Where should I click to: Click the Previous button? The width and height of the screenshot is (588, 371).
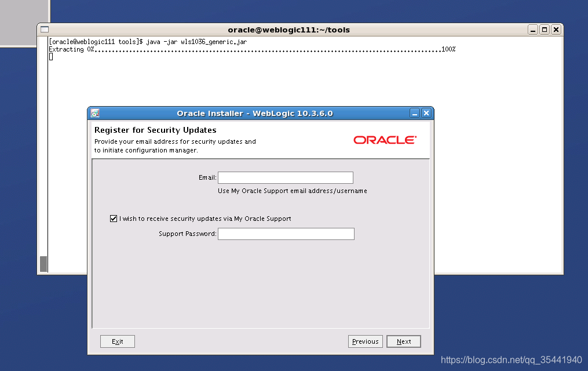click(365, 341)
